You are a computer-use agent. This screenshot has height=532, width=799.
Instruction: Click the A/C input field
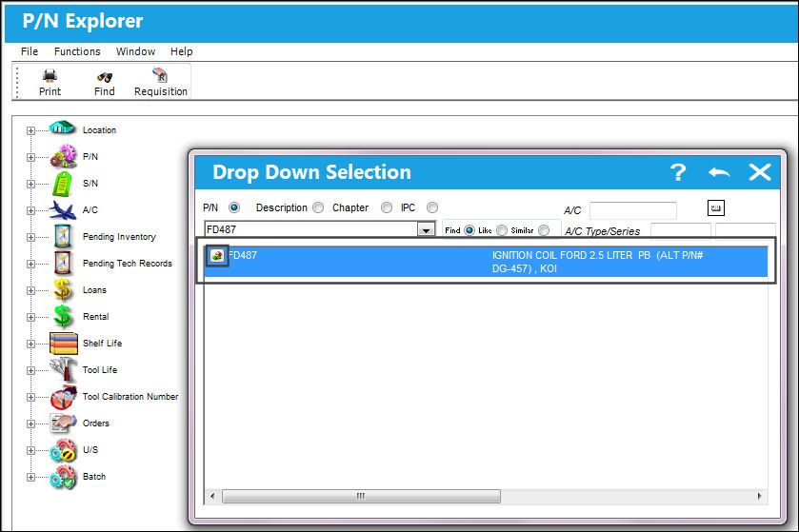[x=633, y=210]
